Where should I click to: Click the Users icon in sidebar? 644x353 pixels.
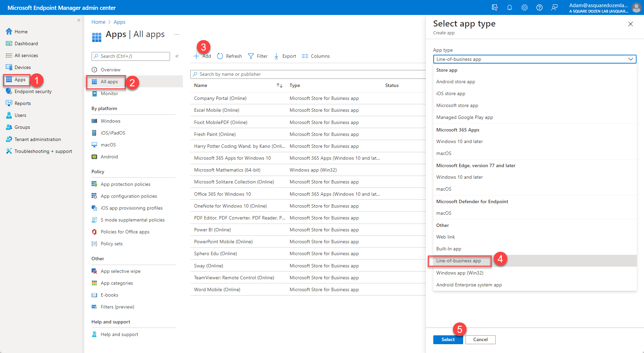tap(9, 115)
